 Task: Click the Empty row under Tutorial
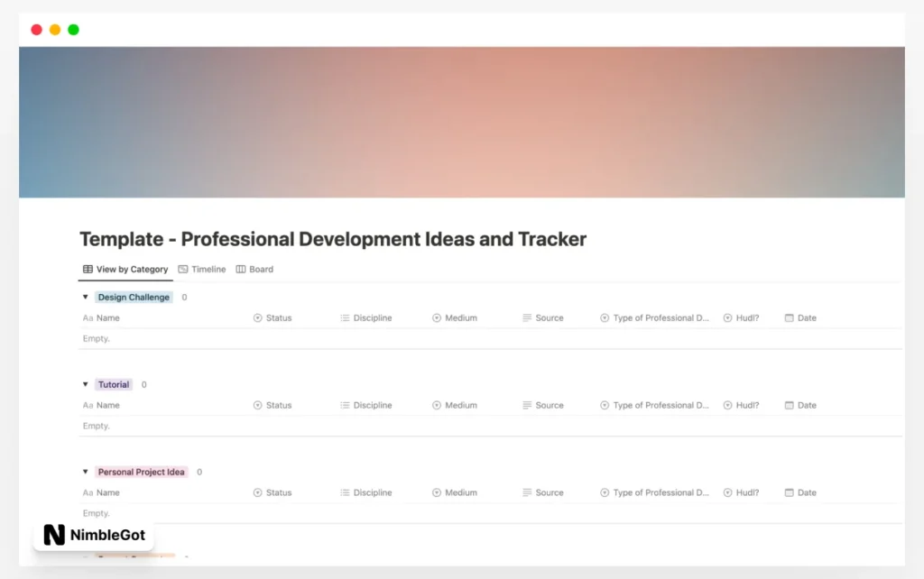[x=490, y=426]
